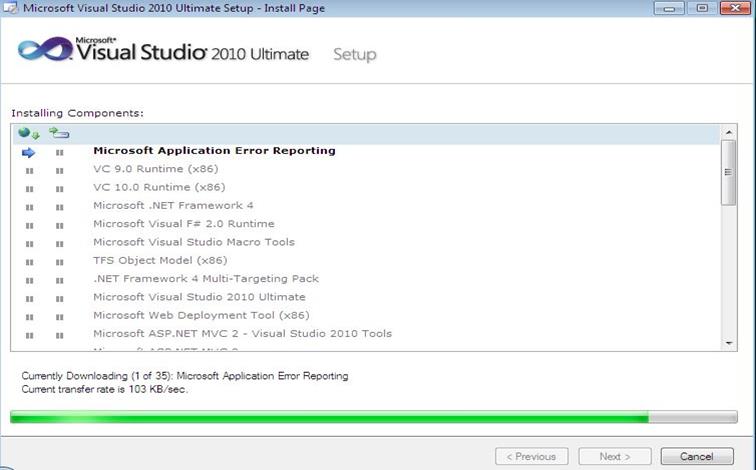756x470 pixels.
Task: Click the Current transfer rate 103 KB/sec text
Action: tap(105, 389)
